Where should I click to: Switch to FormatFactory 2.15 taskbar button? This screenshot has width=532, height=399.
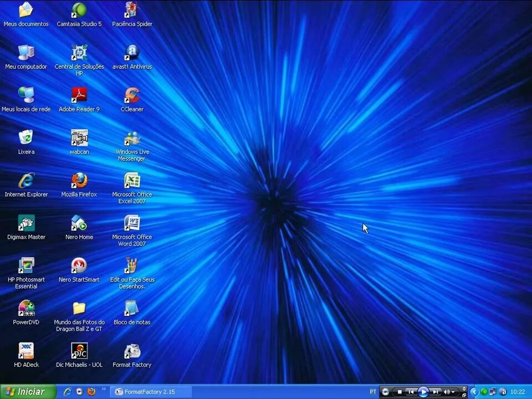(x=151, y=392)
